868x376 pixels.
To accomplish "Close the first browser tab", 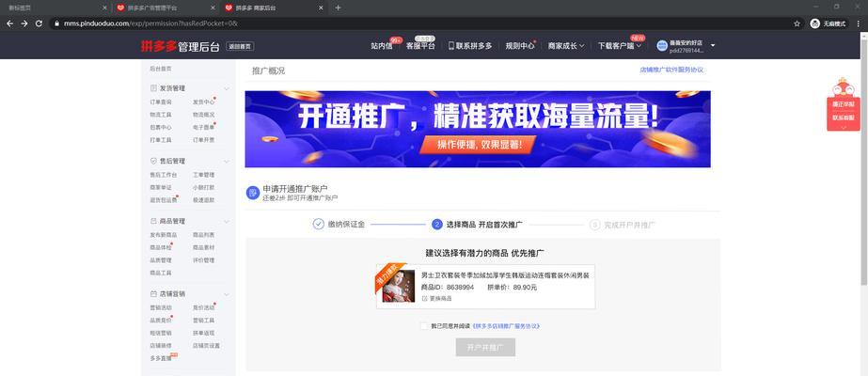I will (105, 8).
